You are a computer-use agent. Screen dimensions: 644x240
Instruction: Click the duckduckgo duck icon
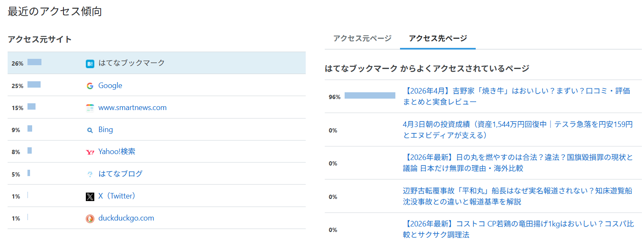tap(90, 218)
